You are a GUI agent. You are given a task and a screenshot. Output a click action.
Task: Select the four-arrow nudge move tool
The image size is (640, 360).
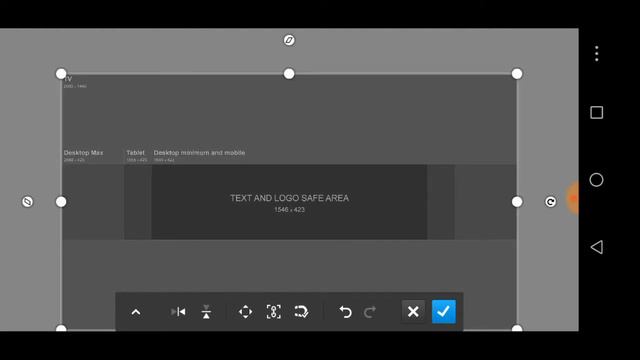pyautogui.click(x=245, y=312)
